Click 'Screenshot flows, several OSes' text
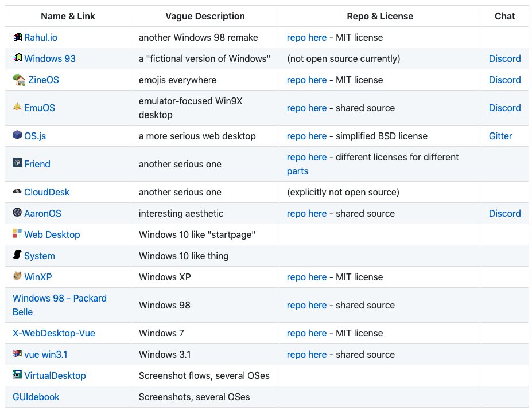The image size is (532, 415). coord(204,375)
